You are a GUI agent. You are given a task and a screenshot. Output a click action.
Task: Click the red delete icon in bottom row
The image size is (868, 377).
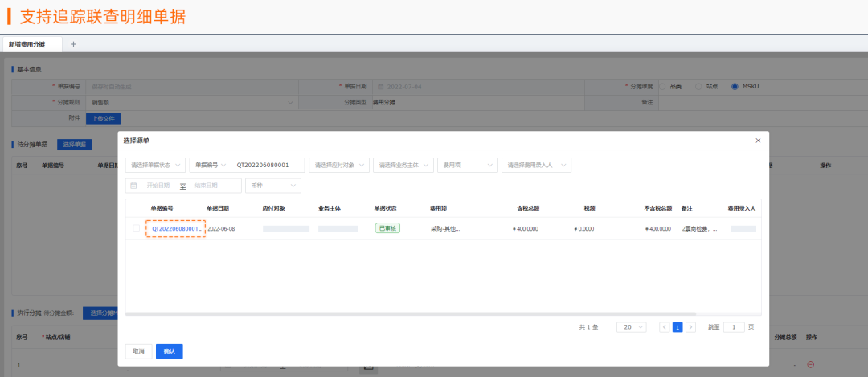pyautogui.click(x=810, y=364)
